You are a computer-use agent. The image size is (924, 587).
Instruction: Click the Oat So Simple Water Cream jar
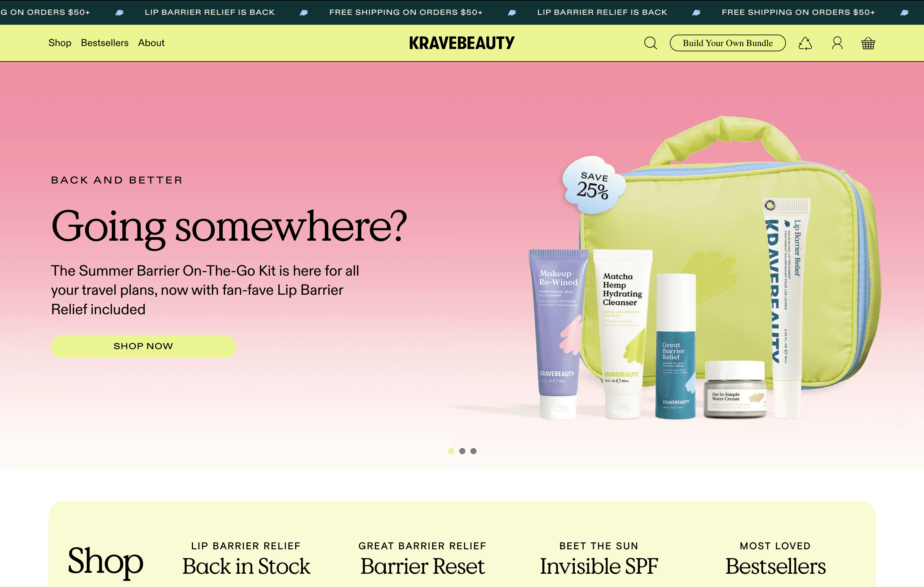(x=735, y=389)
